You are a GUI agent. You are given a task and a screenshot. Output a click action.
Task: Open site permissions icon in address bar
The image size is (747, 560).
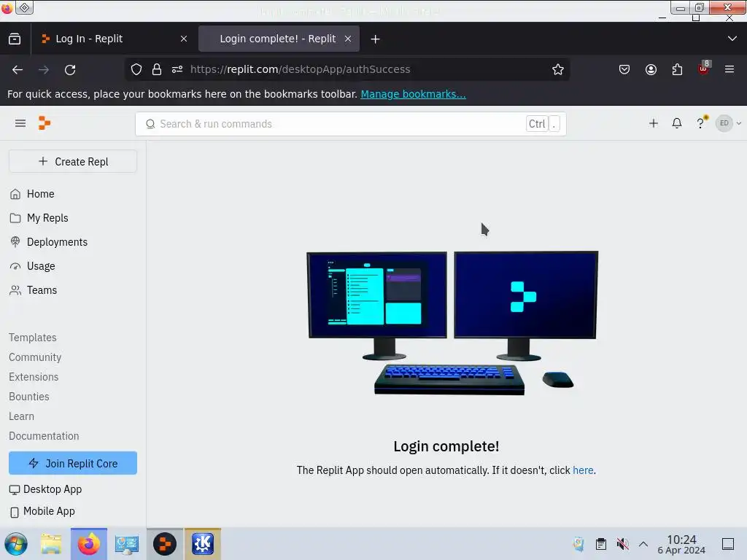(177, 69)
